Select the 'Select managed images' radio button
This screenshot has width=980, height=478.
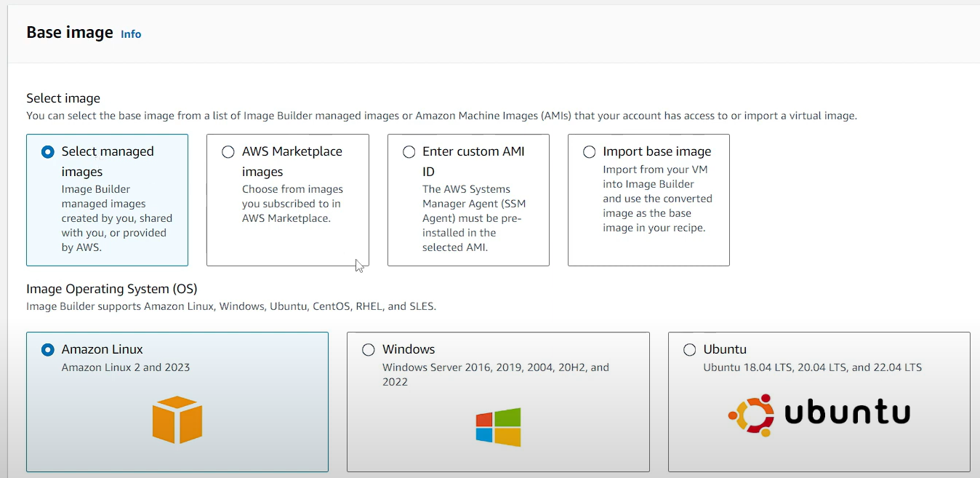click(48, 152)
